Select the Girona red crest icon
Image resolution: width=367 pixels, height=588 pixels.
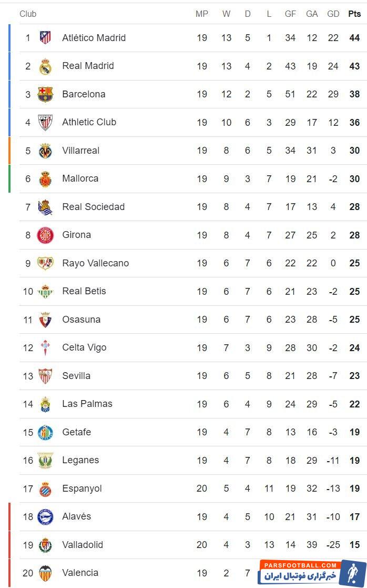45,235
